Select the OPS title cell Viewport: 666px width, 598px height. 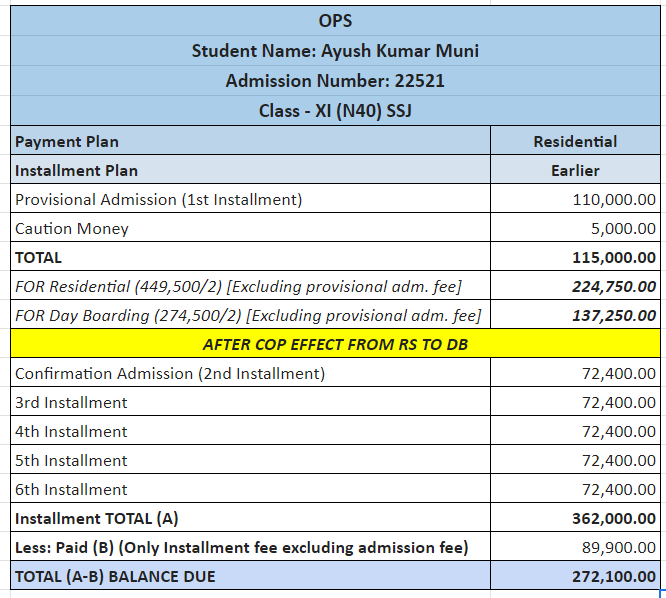click(x=335, y=20)
